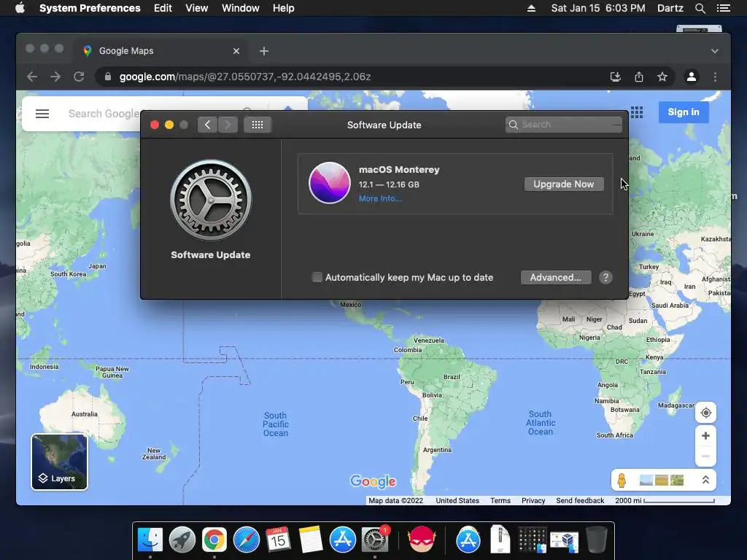Expand imagery panel with double chevron
Image resolution: width=747 pixels, height=560 pixels.
(705, 480)
